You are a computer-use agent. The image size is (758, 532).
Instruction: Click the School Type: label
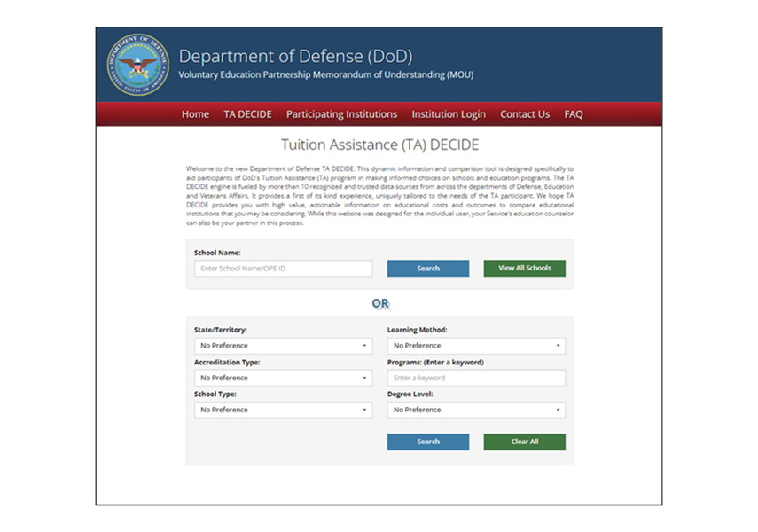[215, 395]
